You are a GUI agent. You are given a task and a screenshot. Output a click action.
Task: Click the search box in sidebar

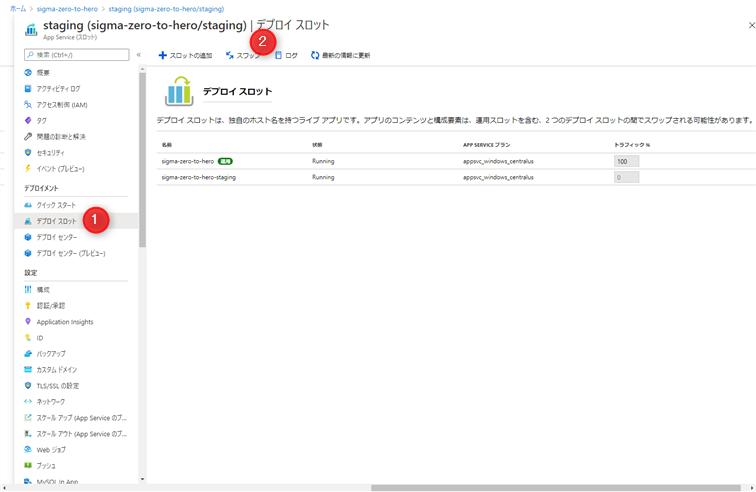coord(77,55)
